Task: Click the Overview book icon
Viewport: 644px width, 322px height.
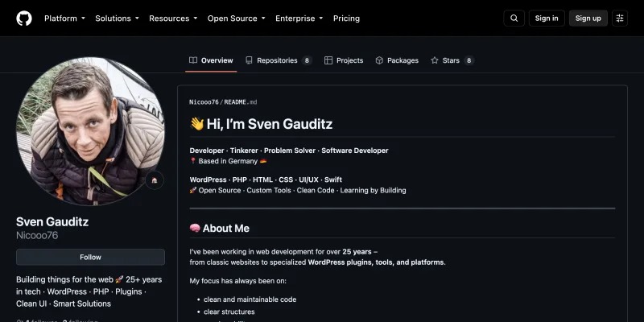Action: click(193, 60)
